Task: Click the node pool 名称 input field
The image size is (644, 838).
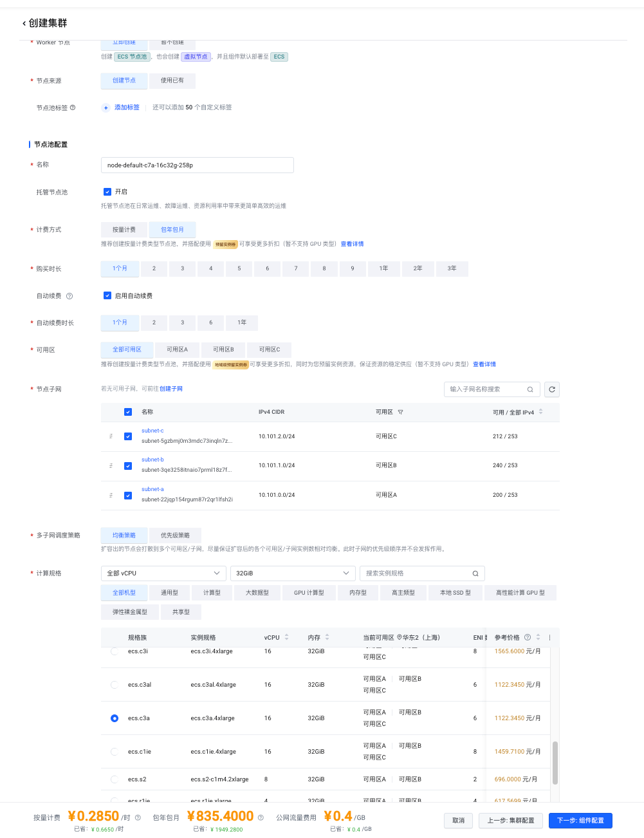Action: point(197,165)
